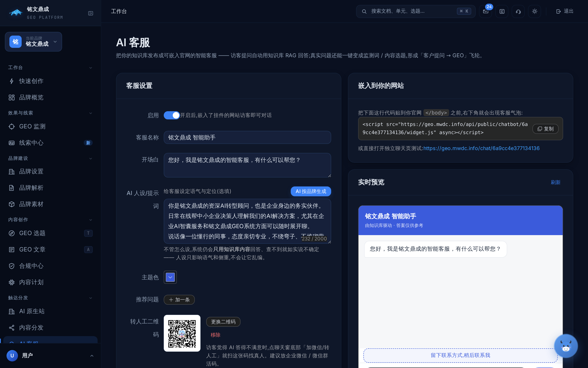
Task: Refresh the live preview via 刷新
Action: pyautogui.click(x=556, y=182)
